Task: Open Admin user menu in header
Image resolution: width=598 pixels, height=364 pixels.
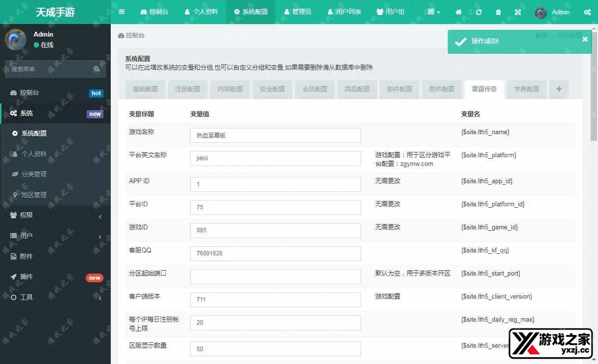Action: click(552, 12)
